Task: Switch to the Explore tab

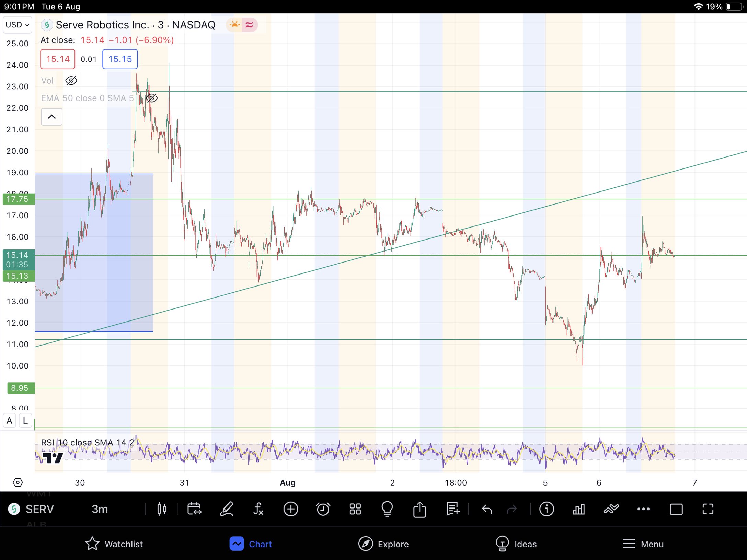Action: (384, 544)
